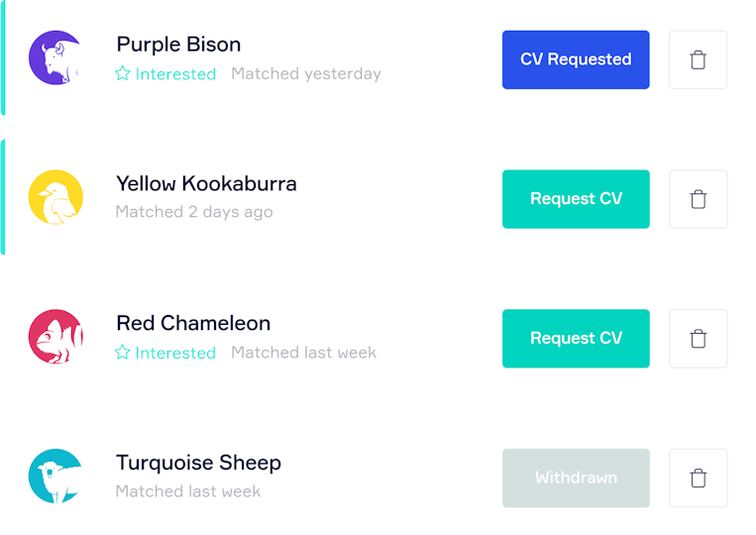Delete the Yellow Kookaburra match

[698, 199]
